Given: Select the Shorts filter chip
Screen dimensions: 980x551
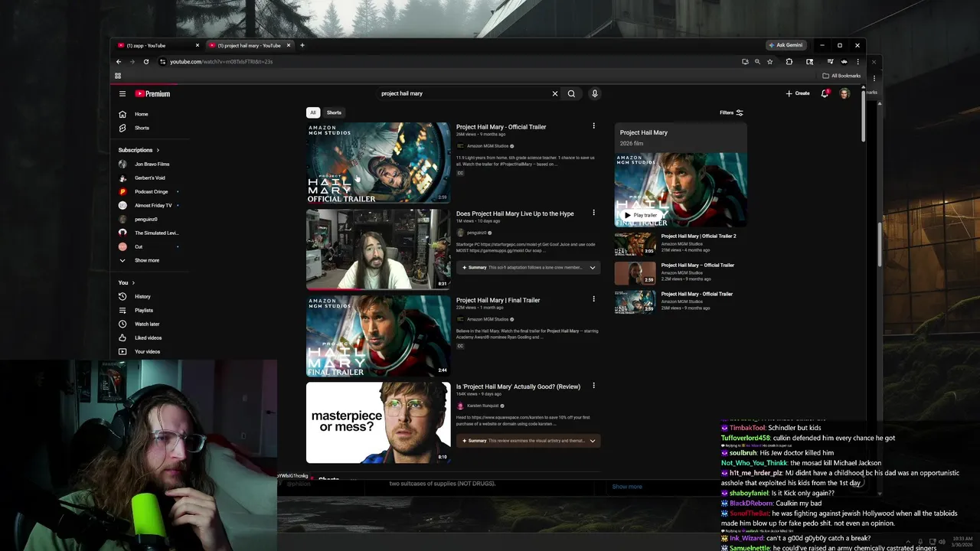Looking at the screenshot, I should pyautogui.click(x=334, y=112).
